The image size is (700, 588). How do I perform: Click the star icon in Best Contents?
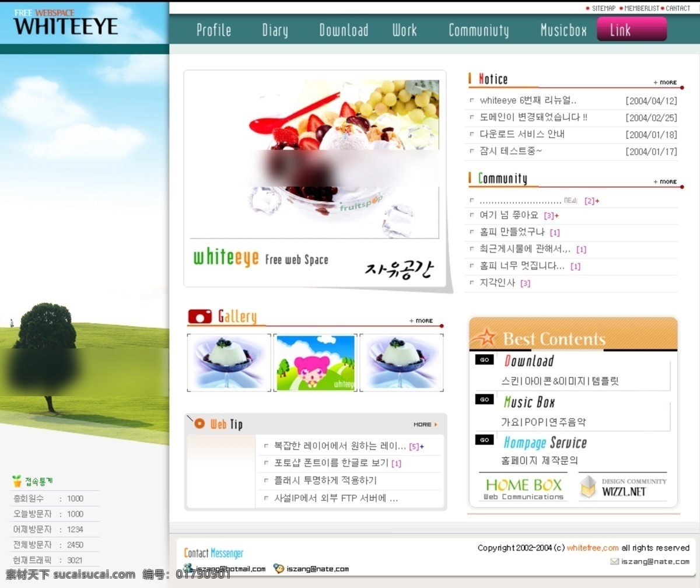pos(485,338)
